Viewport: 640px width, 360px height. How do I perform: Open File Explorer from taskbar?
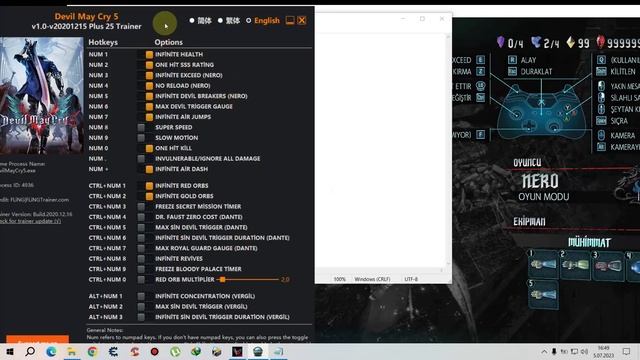pos(72,351)
